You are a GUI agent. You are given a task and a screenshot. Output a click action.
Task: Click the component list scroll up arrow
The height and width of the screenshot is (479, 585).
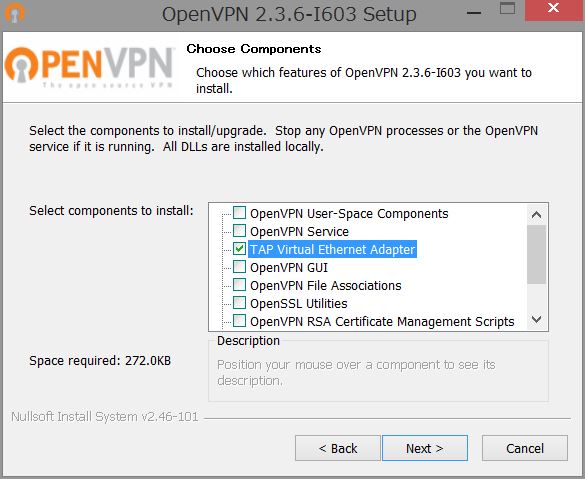536,215
